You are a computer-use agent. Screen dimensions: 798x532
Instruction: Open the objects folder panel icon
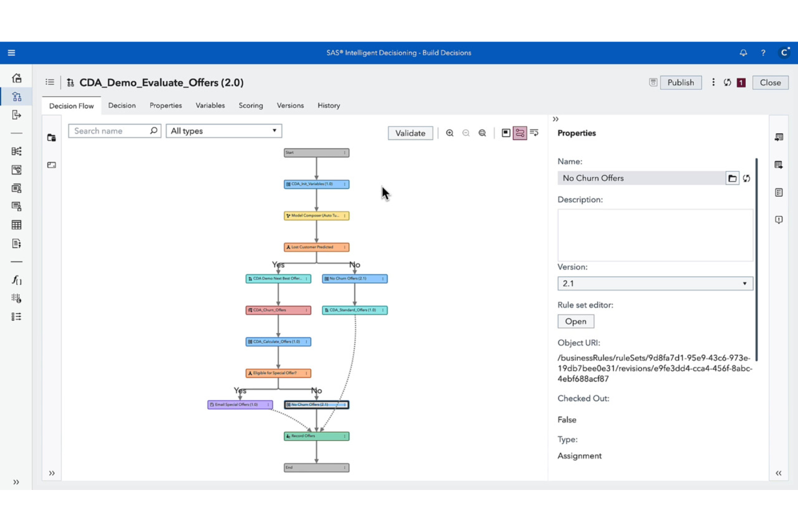[52, 138]
